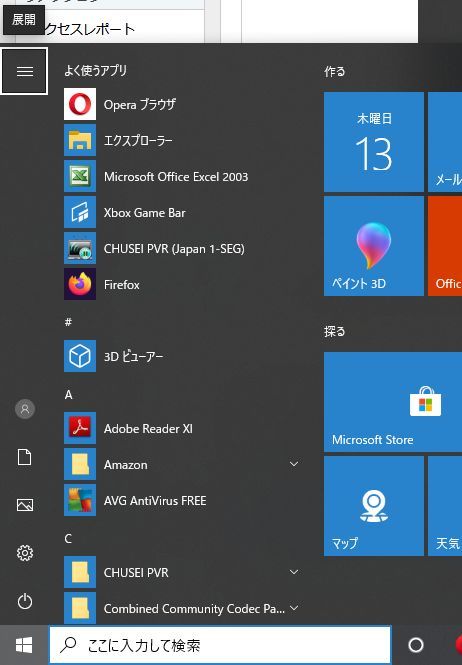
Task: Open the user account icon in sidebar
Action: [25, 409]
